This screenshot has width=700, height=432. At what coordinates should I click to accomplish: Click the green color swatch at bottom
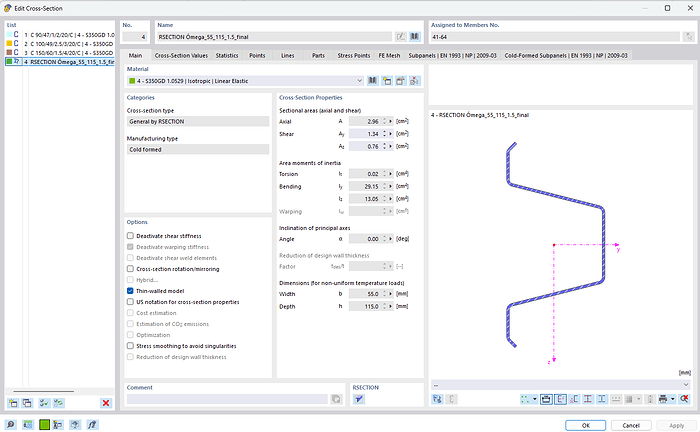coord(44,424)
